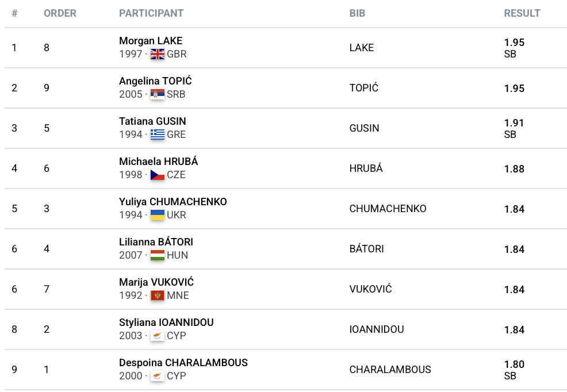This screenshot has width=567, height=392.
Task: Click the Serbian flag next to Angelina Topić
Action: coord(157,95)
